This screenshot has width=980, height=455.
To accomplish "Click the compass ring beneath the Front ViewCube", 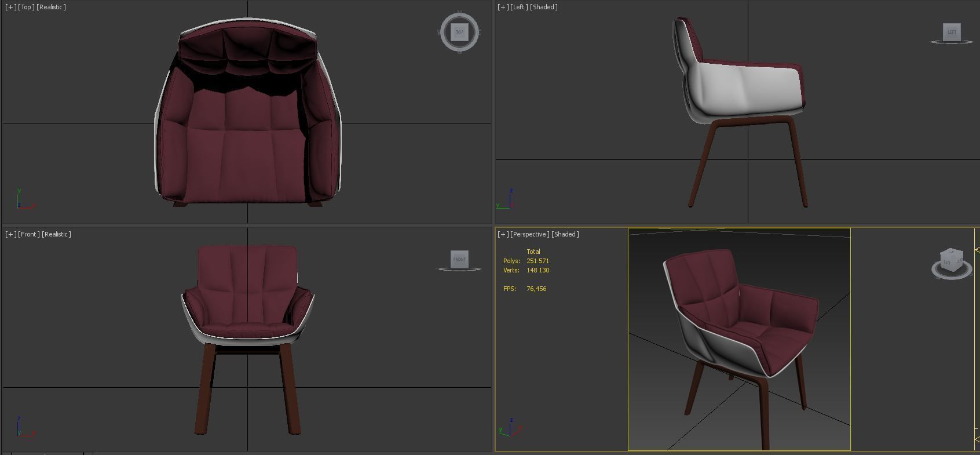I will coord(459,269).
